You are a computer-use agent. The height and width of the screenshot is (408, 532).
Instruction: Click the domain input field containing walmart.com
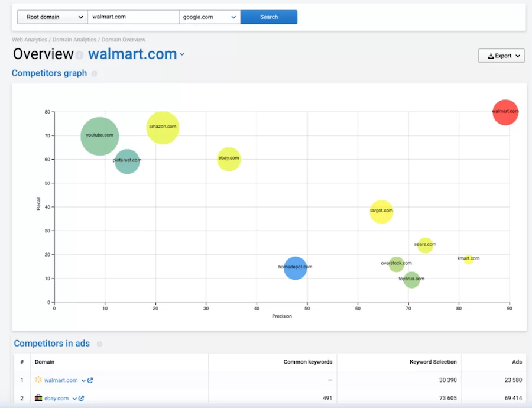pyautogui.click(x=133, y=17)
